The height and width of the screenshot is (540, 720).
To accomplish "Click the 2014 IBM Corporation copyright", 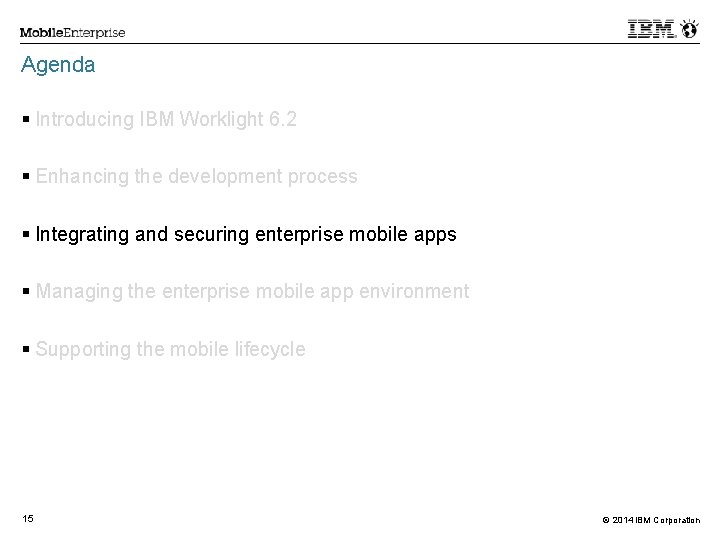I will coord(651,520).
